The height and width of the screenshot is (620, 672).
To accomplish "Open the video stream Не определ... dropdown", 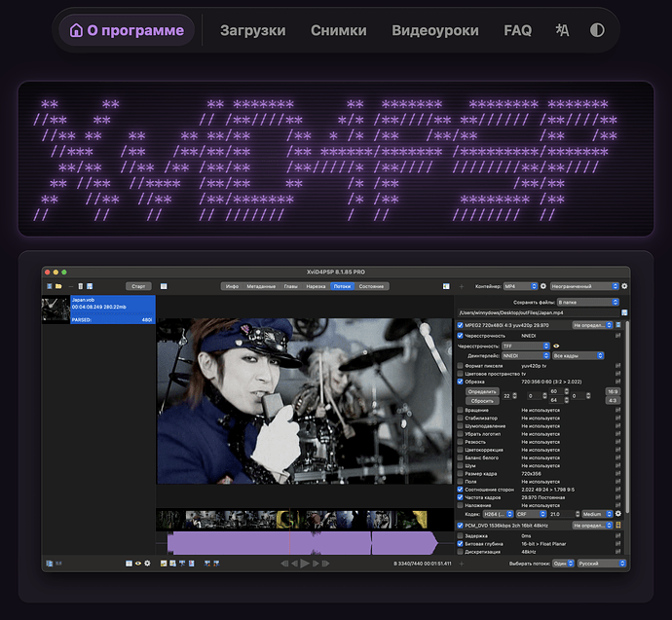I will [593, 325].
